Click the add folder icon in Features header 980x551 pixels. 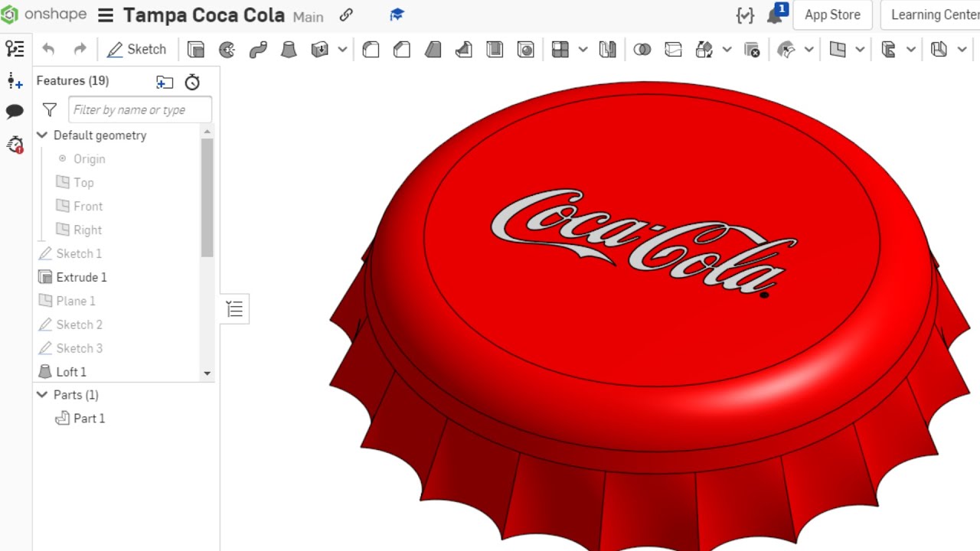pos(165,82)
